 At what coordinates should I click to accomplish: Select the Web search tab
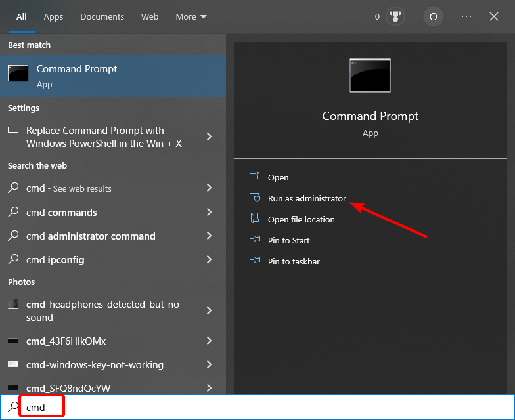click(x=150, y=17)
